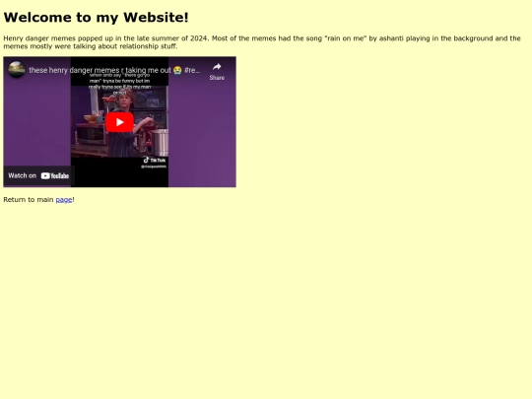532x399 pixels.
Task: Click the 'Welcome to my Website!' heading
Action: [x=96, y=18]
